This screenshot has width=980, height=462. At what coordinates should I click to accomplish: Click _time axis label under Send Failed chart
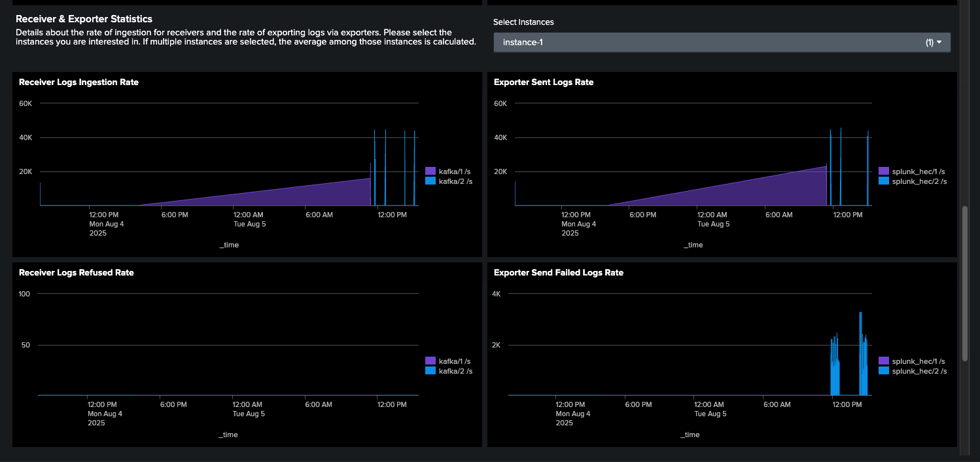690,435
